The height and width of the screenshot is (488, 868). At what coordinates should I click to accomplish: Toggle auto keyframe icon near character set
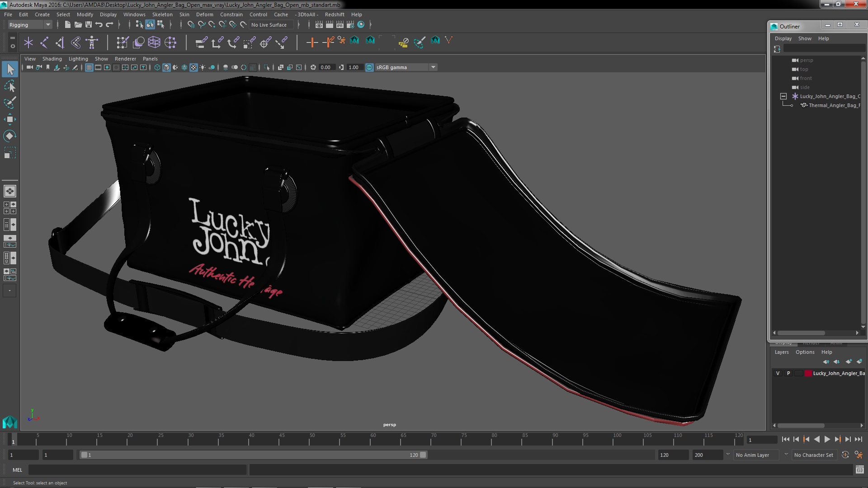(x=845, y=455)
